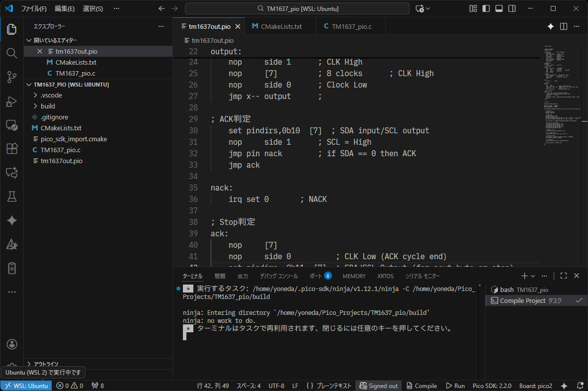Open Source Control view
The height and width of the screenshot is (391, 588).
(x=11, y=77)
